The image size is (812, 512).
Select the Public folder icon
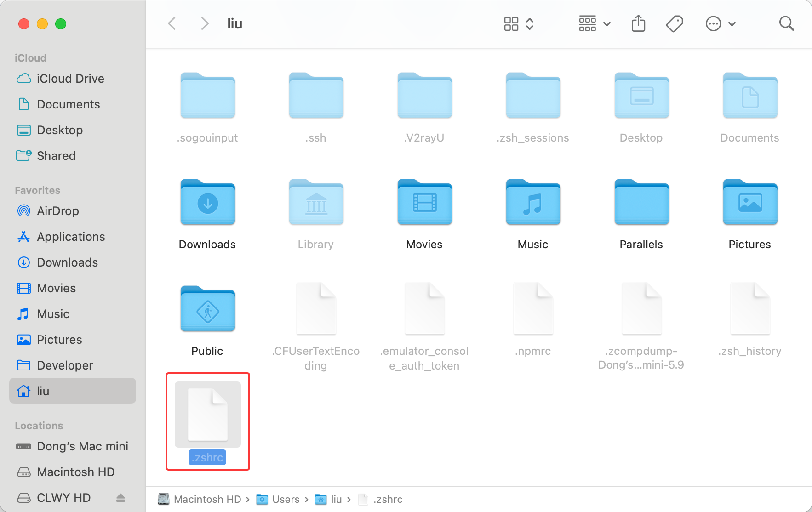click(207, 309)
